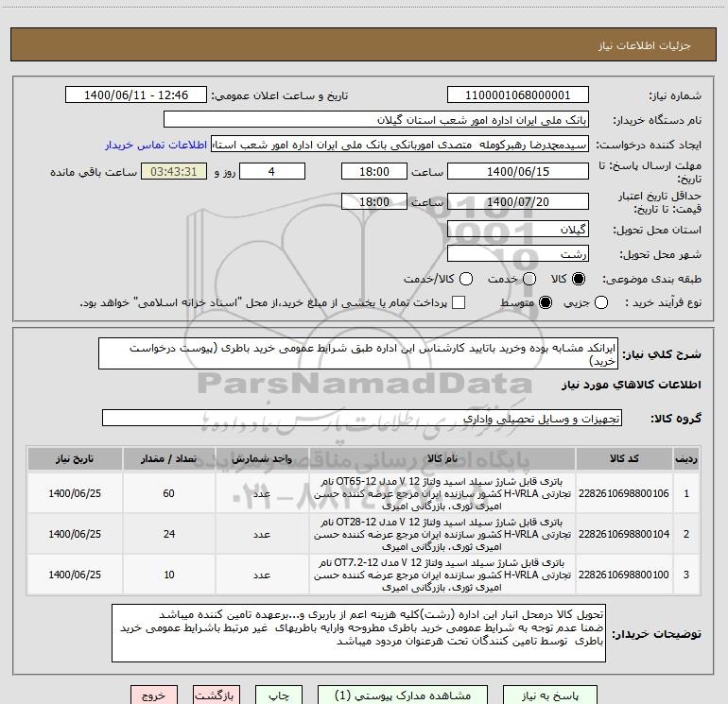Image resolution: width=728 pixels, height=704 pixels.
Task: Click the خروج exit button
Action: coord(154,695)
